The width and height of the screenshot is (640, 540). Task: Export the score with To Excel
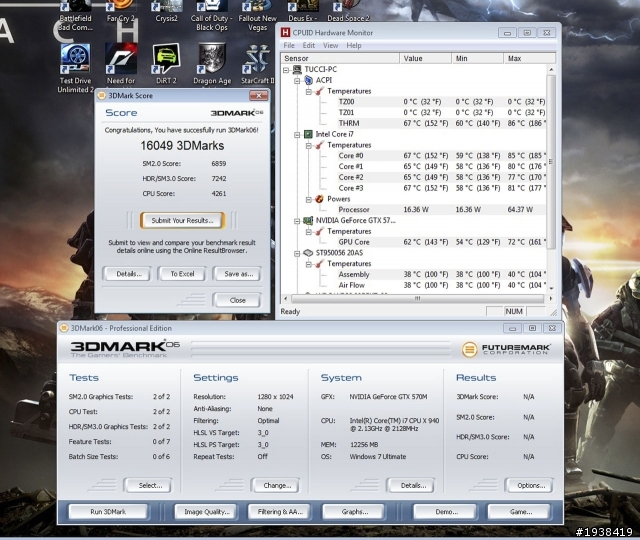click(182, 274)
